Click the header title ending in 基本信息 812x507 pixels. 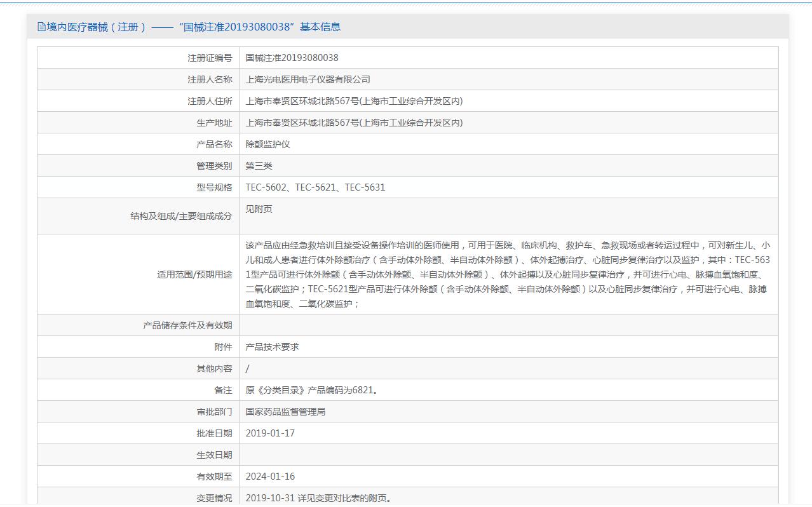click(x=194, y=27)
